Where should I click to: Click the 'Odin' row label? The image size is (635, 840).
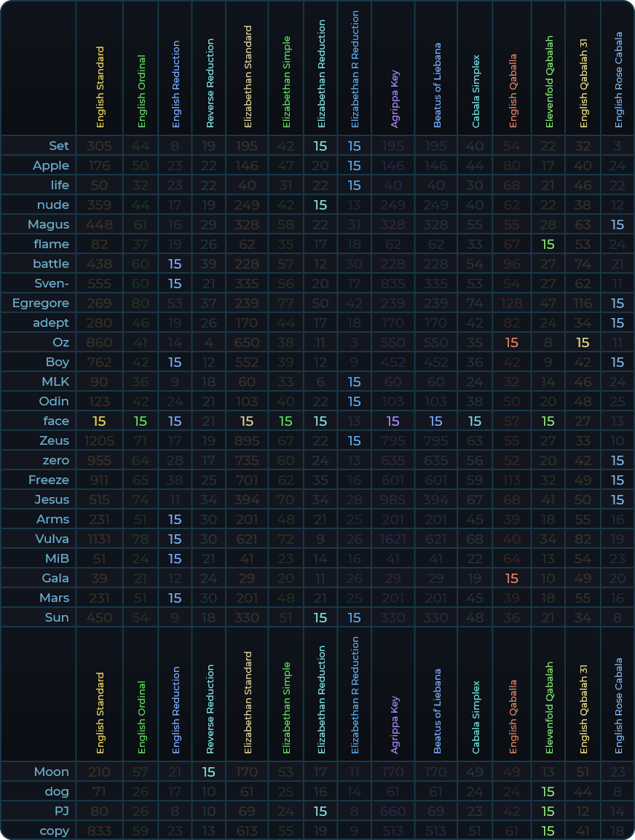pyautogui.click(x=54, y=401)
